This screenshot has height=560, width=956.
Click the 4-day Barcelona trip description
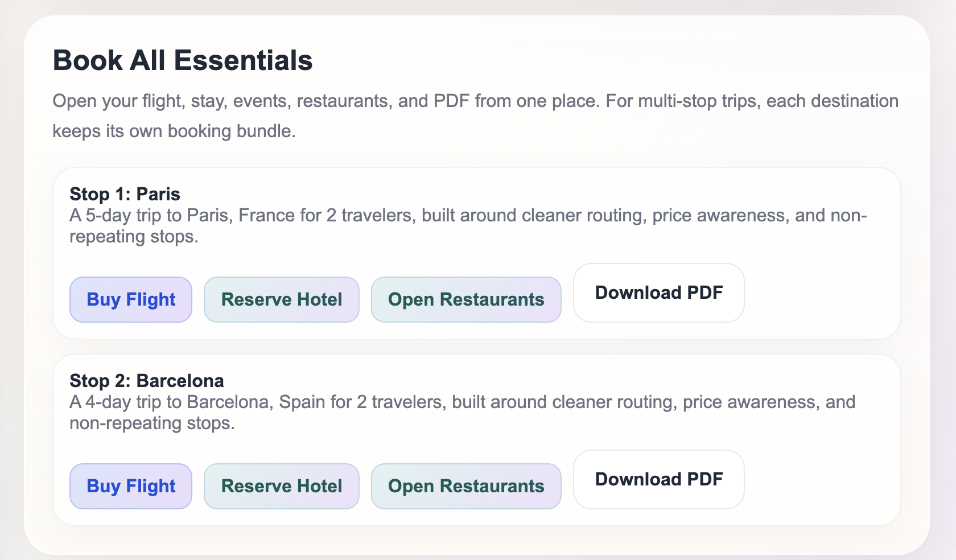(x=461, y=402)
